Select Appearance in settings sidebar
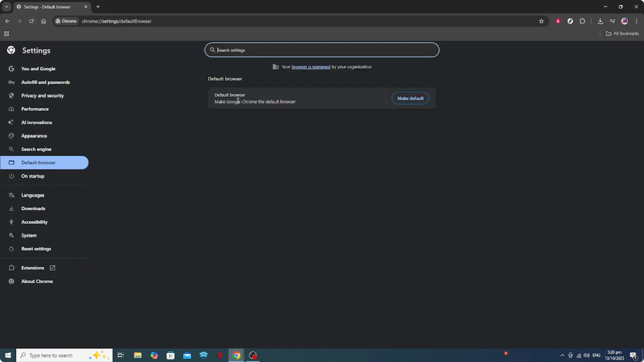644x362 pixels. [x=34, y=136]
